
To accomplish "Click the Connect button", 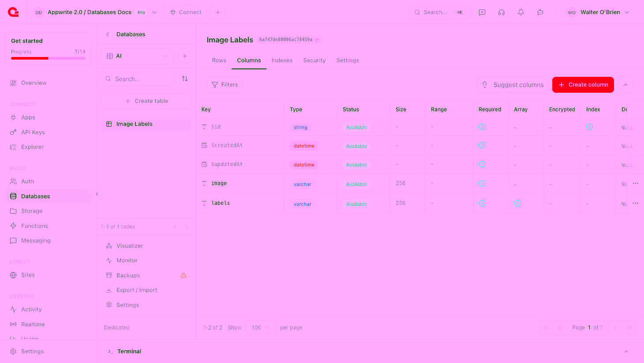I will pyautogui.click(x=186, y=12).
